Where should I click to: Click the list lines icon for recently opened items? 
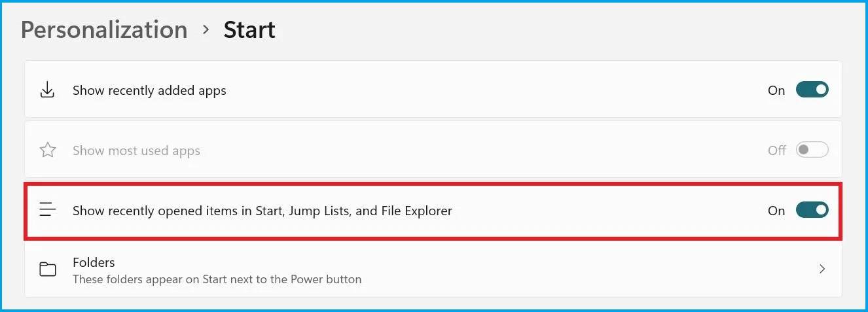coord(47,211)
